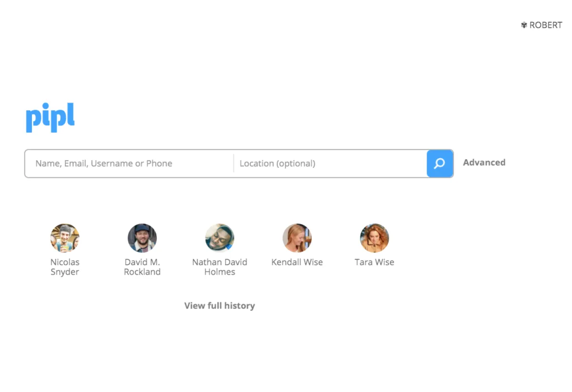Open Advanced search options

484,163
